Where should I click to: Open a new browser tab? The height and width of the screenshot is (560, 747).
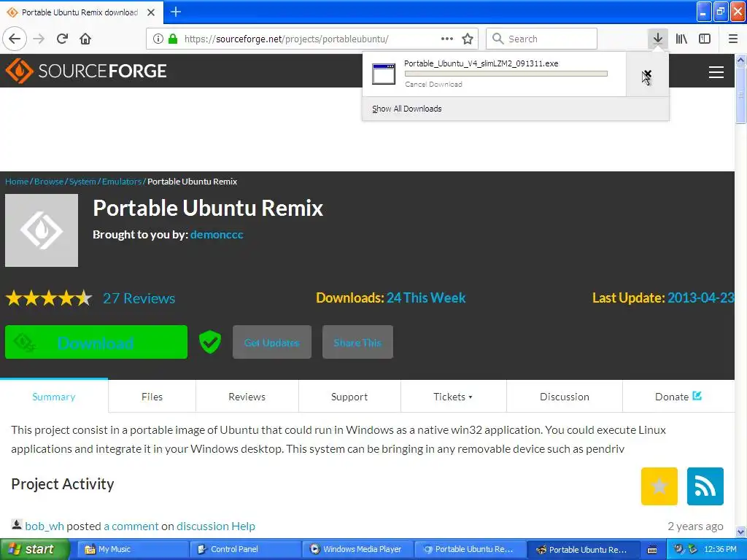tap(175, 12)
